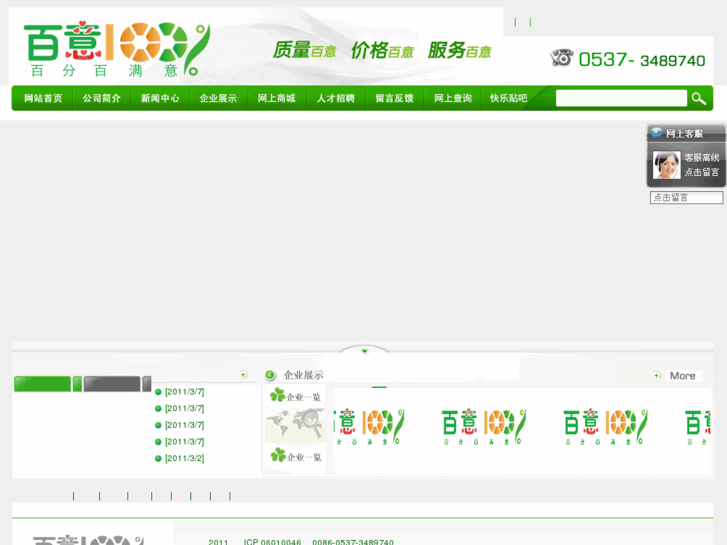This screenshot has width=727, height=545.
Task: Open the 网上商城 navigation item
Action: click(276, 98)
